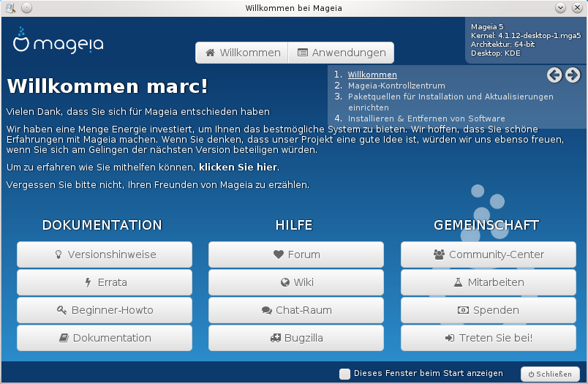Image resolution: width=588 pixels, height=384 pixels.
Task: Toggle 'Dieses Fenster beim Start anzeigen' checkbox
Action: point(344,374)
